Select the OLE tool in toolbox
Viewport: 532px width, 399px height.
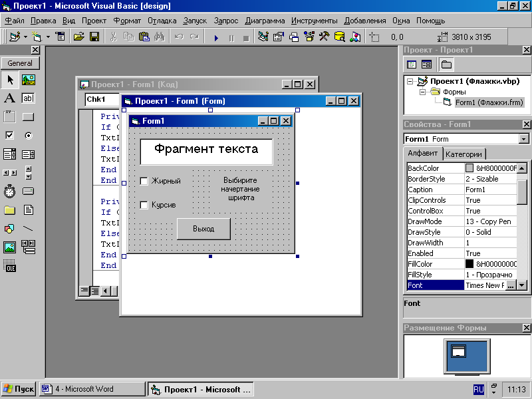coord(9,265)
